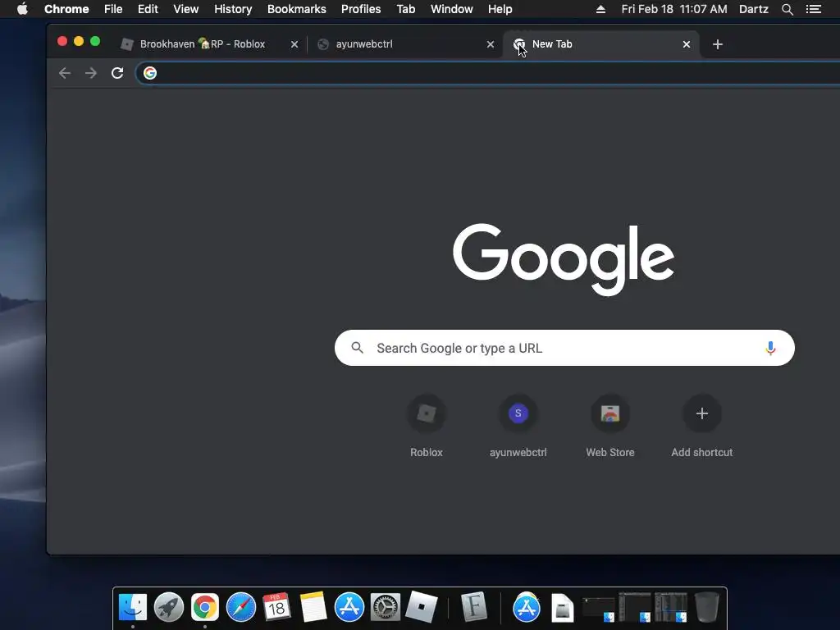Open the Trash in the Dock
The height and width of the screenshot is (630, 840).
(706, 607)
